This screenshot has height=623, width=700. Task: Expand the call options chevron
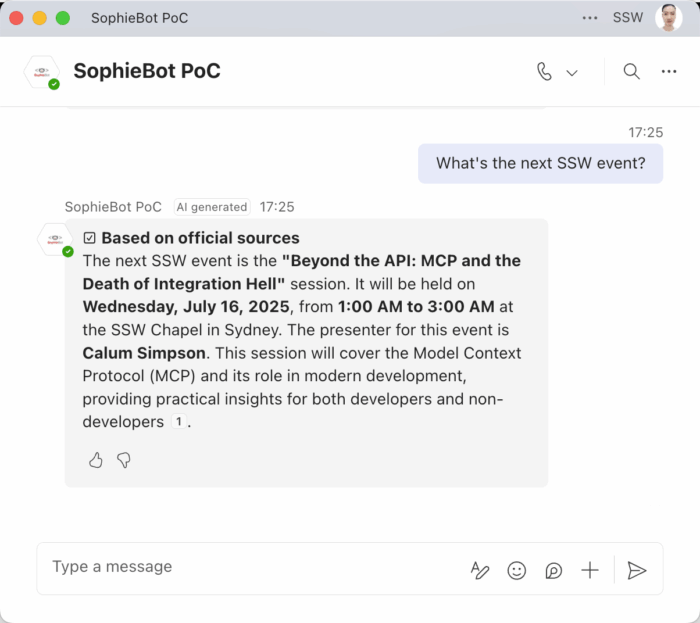(x=572, y=72)
